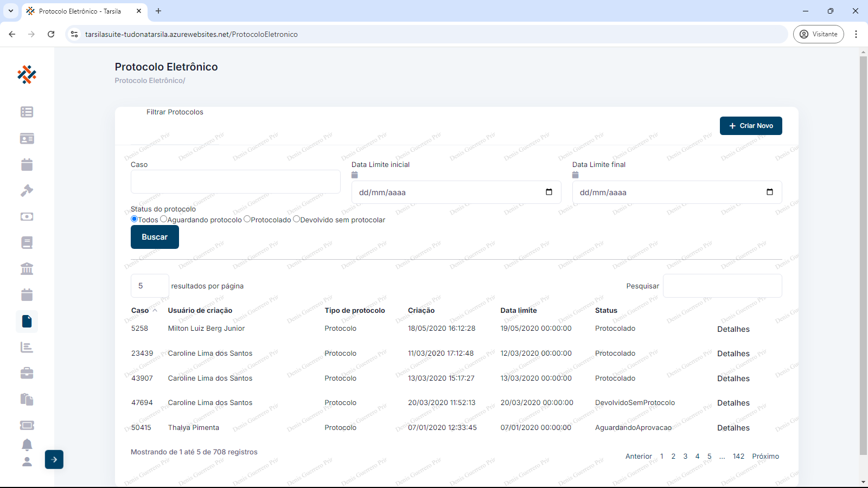Click the Pesquisar search field
Screen dimensions: 868x488
[722, 286]
